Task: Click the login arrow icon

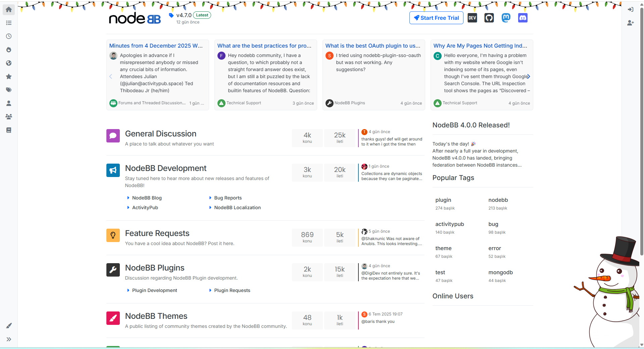Action: (630, 9)
